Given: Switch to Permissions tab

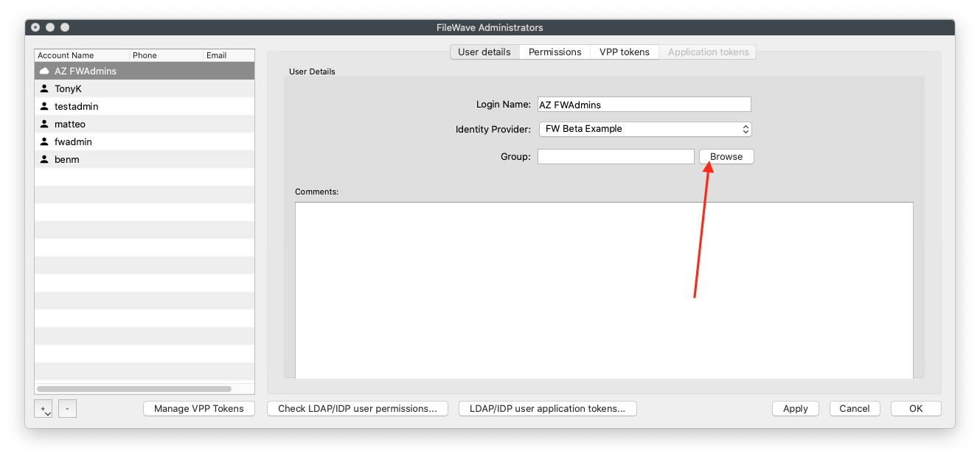Looking at the screenshot, I should click(x=555, y=52).
